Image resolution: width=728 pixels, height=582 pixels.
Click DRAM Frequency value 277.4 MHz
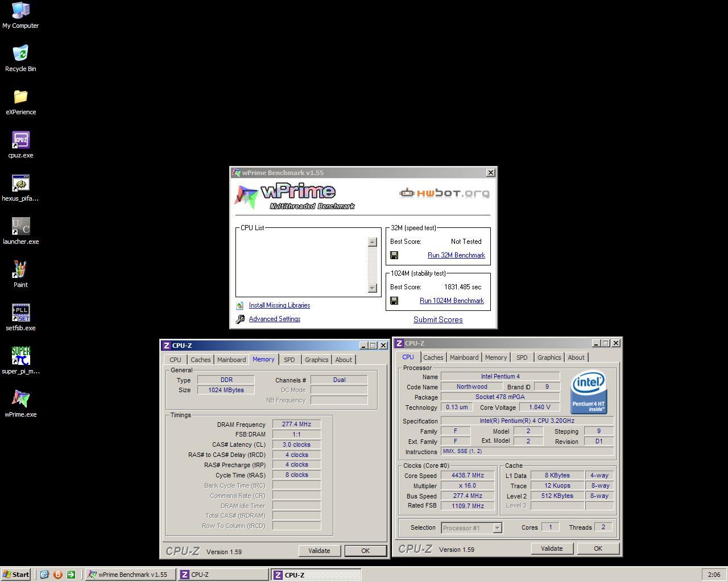pos(296,425)
